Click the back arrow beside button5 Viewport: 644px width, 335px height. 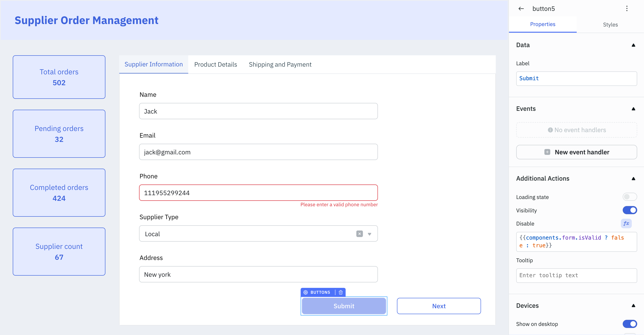[x=521, y=9]
